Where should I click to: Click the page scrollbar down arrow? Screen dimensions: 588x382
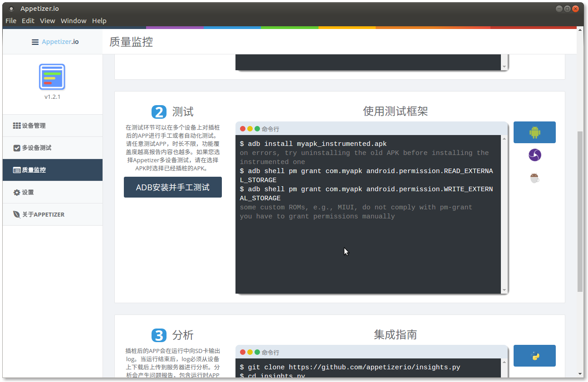pyautogui.click(x=580, y=374)
